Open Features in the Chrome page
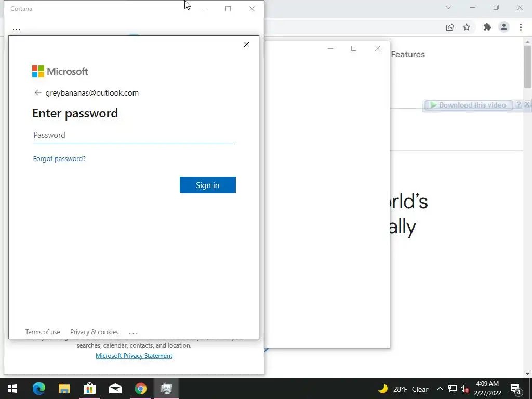The image size is (532, 399). [x=408, y=54]
